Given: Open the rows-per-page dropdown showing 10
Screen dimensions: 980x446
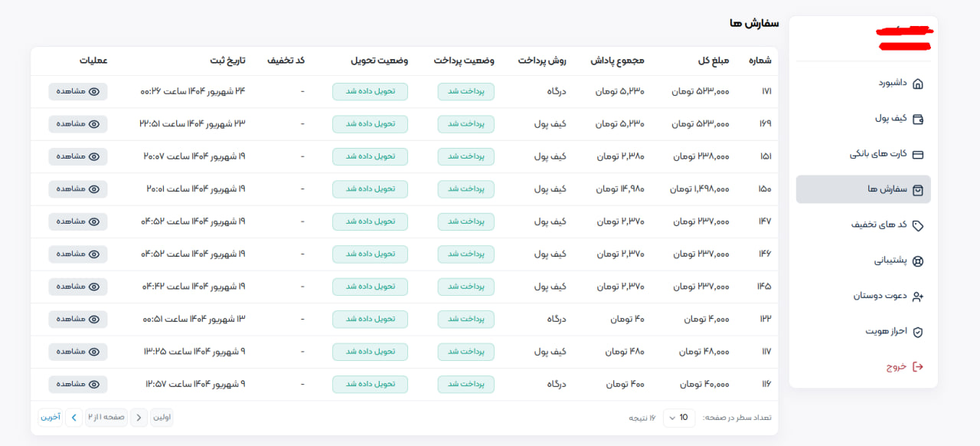Looking at the screenshot, I should [678, 418].
